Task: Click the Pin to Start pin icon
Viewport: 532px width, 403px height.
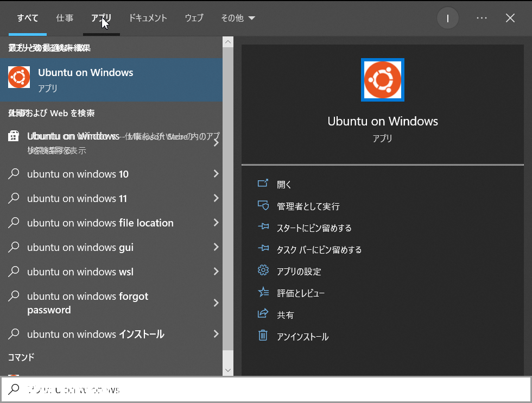Action: [263, 228]
